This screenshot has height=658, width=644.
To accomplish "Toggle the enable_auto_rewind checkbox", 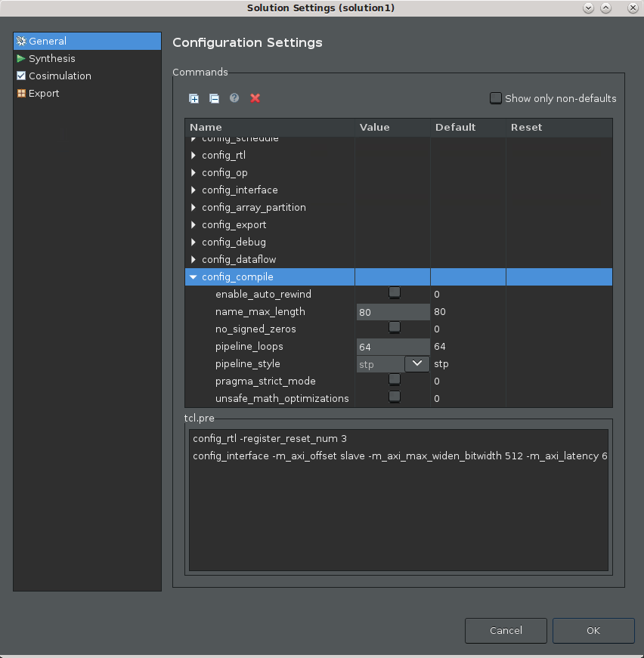I will coord(394,293).
